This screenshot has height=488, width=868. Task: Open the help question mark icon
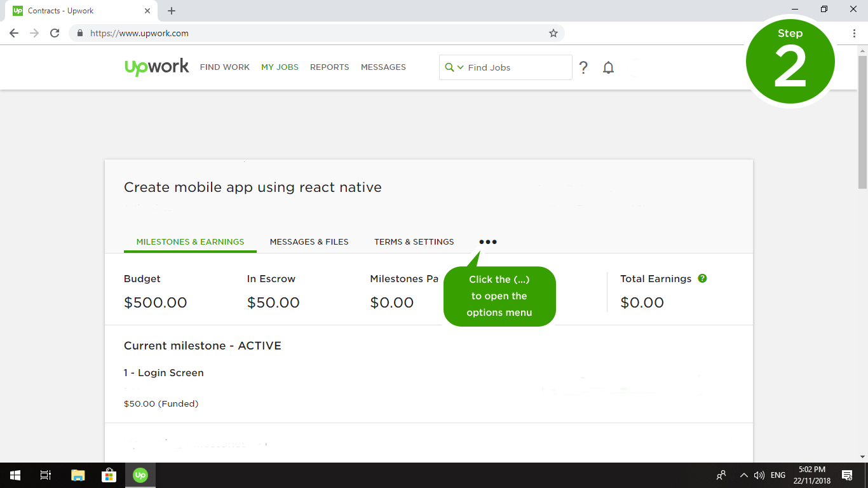(583, 67)
